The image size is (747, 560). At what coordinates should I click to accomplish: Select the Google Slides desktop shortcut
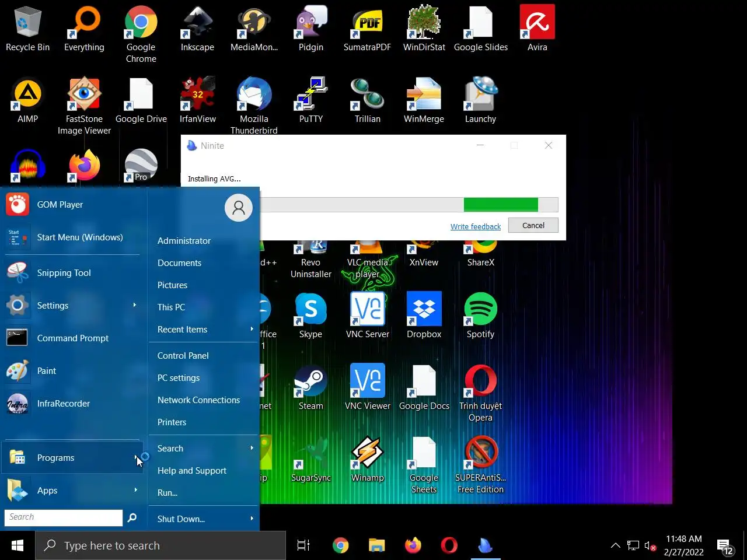point(480,29)
